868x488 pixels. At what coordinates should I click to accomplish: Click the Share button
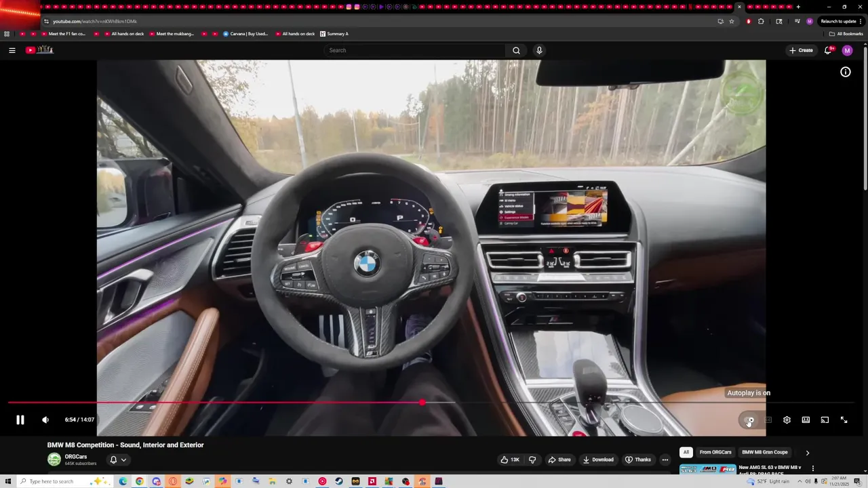coord(559,460)
